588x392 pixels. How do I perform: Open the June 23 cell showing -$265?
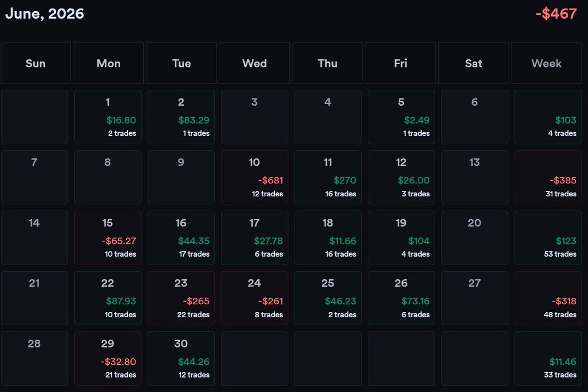[181, 298]
